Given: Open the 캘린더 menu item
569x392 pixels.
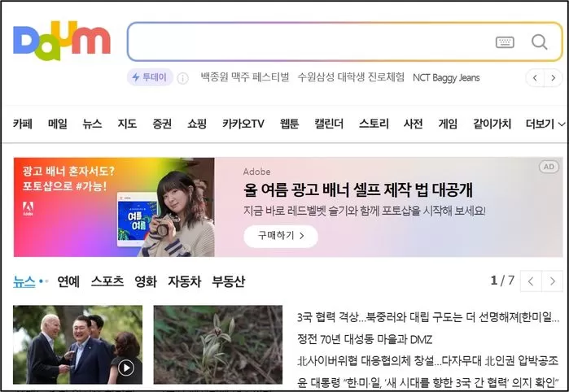Looking at the screenshot, I should (329, 124).
